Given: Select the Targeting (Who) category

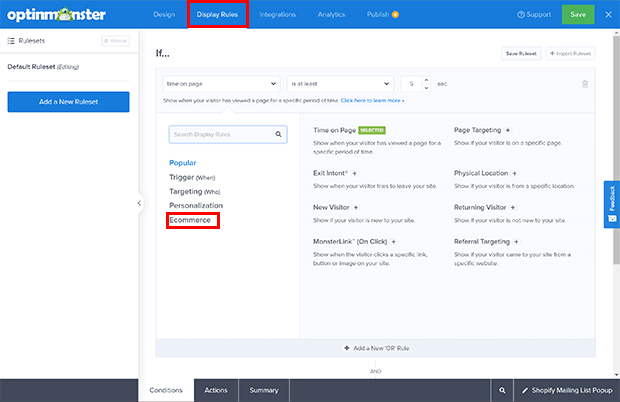Looking at the screenshot, I should tap(195, 192).
